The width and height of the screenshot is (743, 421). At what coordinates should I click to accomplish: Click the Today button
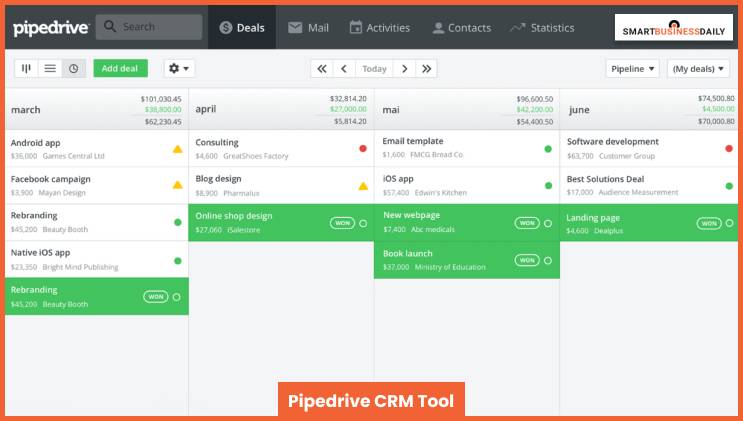[374, 69]
